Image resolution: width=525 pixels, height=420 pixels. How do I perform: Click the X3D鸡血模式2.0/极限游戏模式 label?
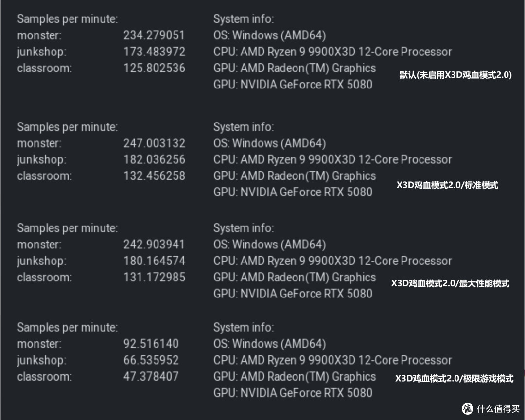tap(455, 379)
